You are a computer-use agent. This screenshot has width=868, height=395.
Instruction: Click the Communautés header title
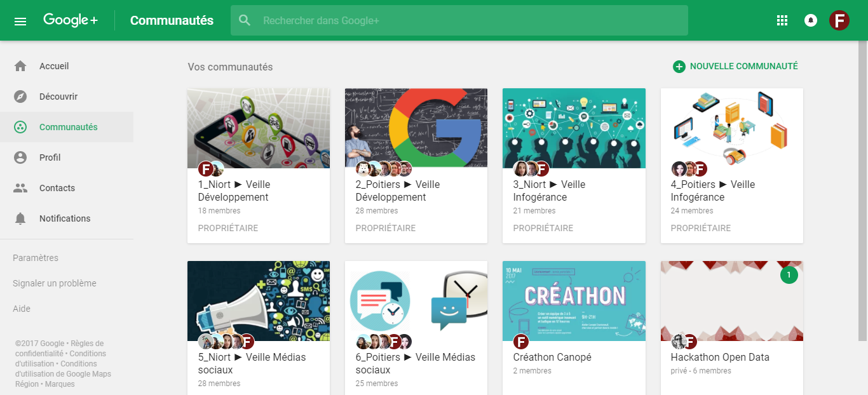click(172, 20)
